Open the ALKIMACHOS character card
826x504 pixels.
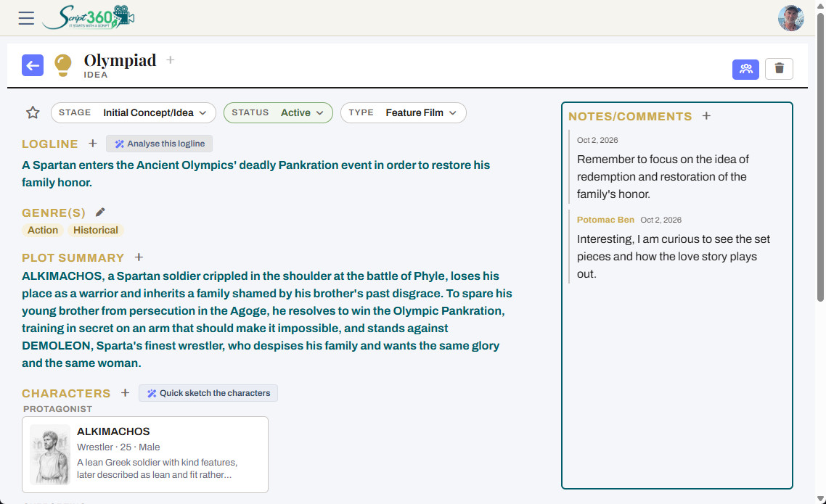[x=145, y=455]
